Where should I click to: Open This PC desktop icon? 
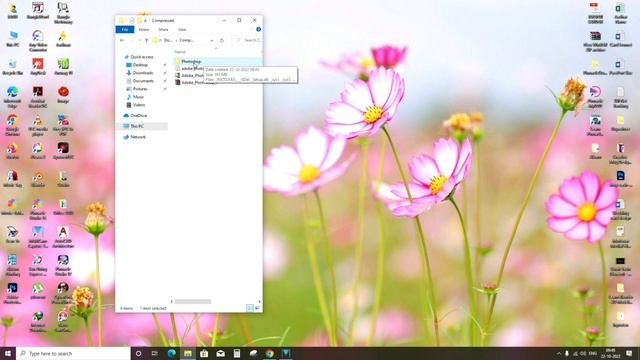tap(13, 38)
